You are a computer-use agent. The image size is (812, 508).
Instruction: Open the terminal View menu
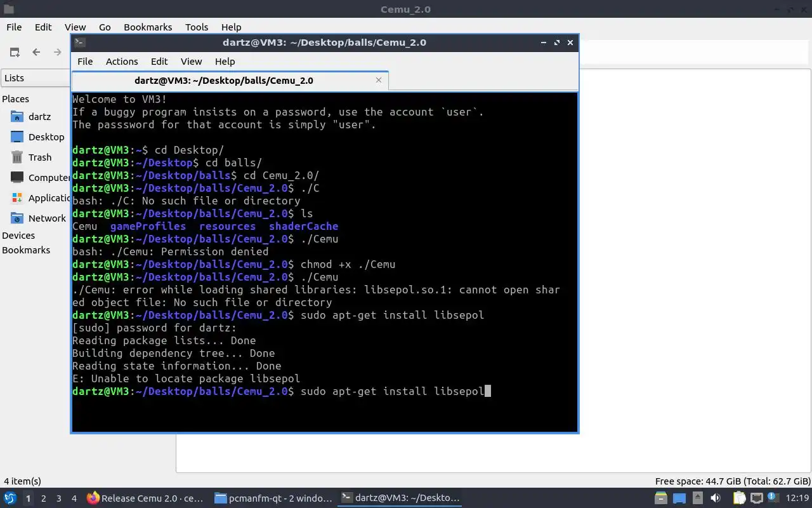coord(191,62)
